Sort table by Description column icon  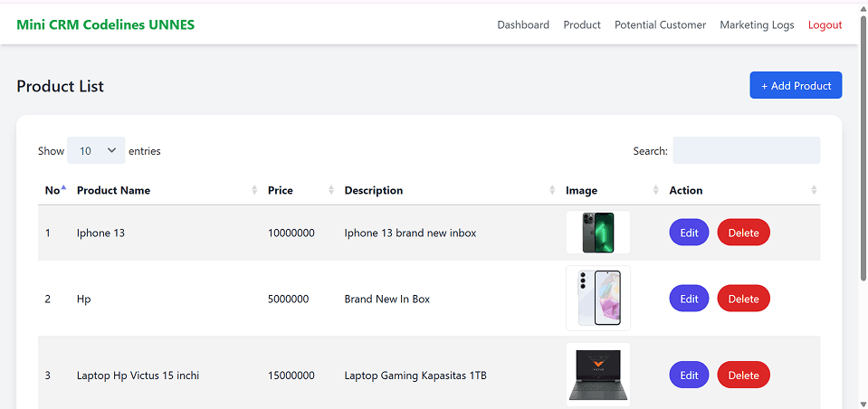pos(552,190)
